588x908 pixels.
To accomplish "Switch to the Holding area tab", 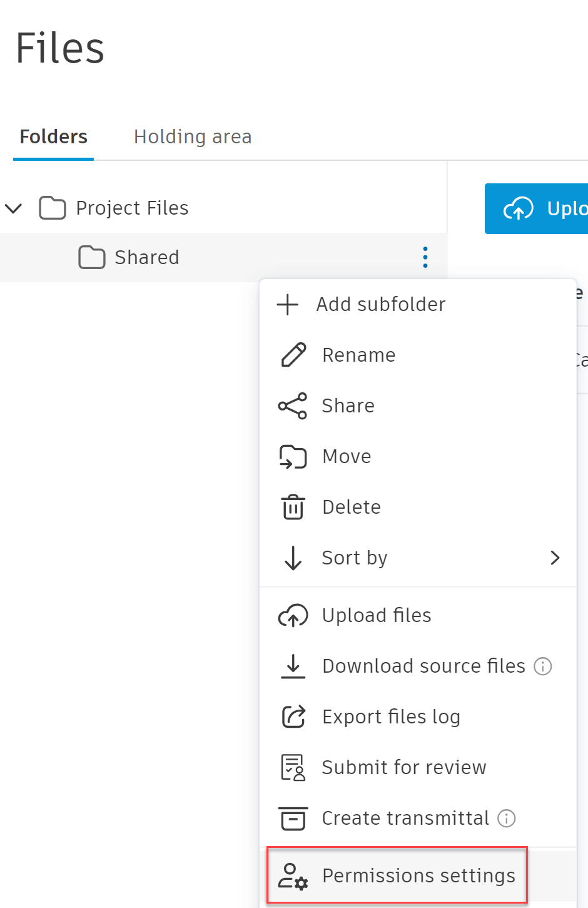I will pos(193,136).
